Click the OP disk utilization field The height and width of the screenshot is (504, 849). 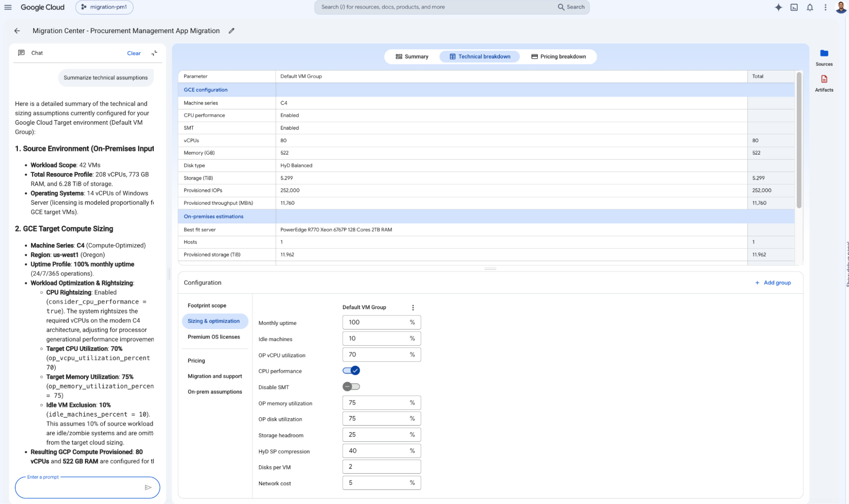click(381, 419)
